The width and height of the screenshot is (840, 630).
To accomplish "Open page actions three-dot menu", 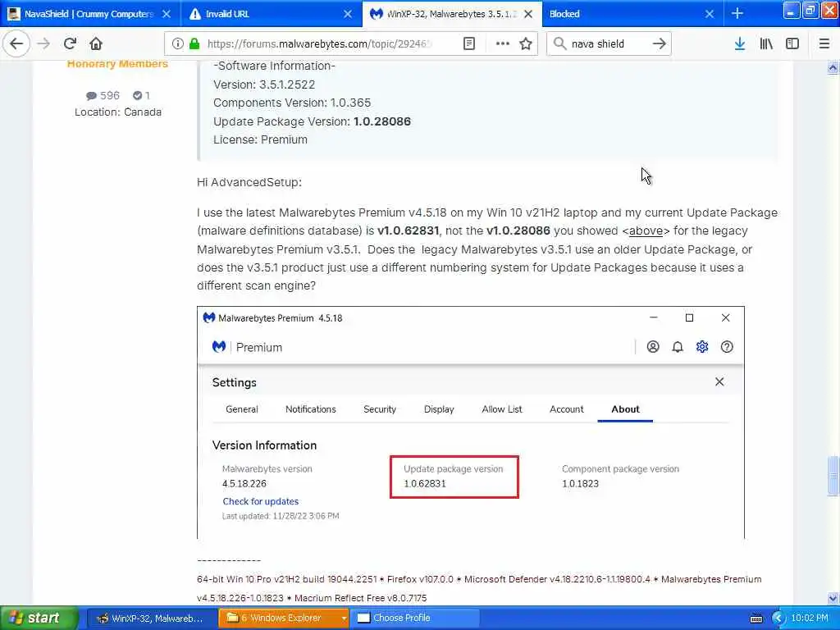I will [x=503, y=44].
